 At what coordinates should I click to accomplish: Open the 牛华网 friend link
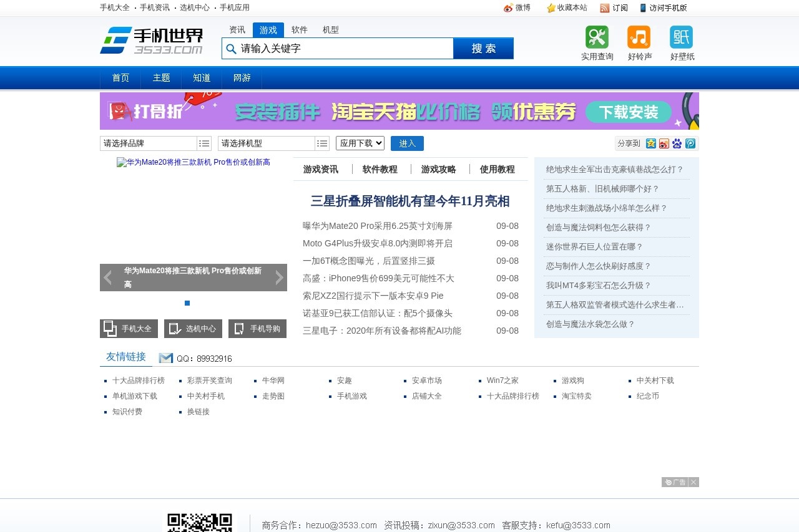[x=273, y=380]
